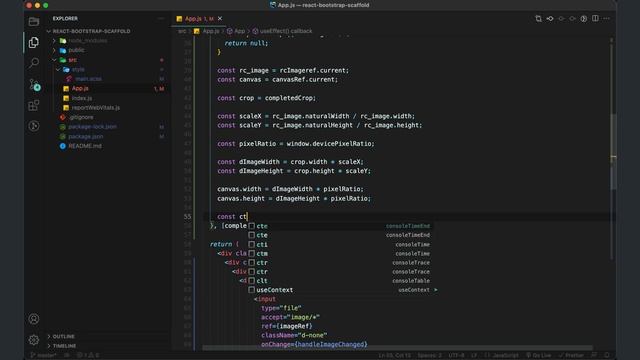This screenshot has width=640, height=360.
Task: Click JavaScript language mode in status bar
Action: pos(505,355)
